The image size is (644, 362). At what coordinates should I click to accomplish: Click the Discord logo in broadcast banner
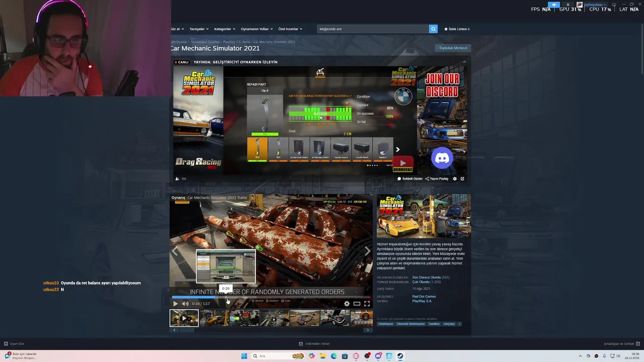coord(442,158)
